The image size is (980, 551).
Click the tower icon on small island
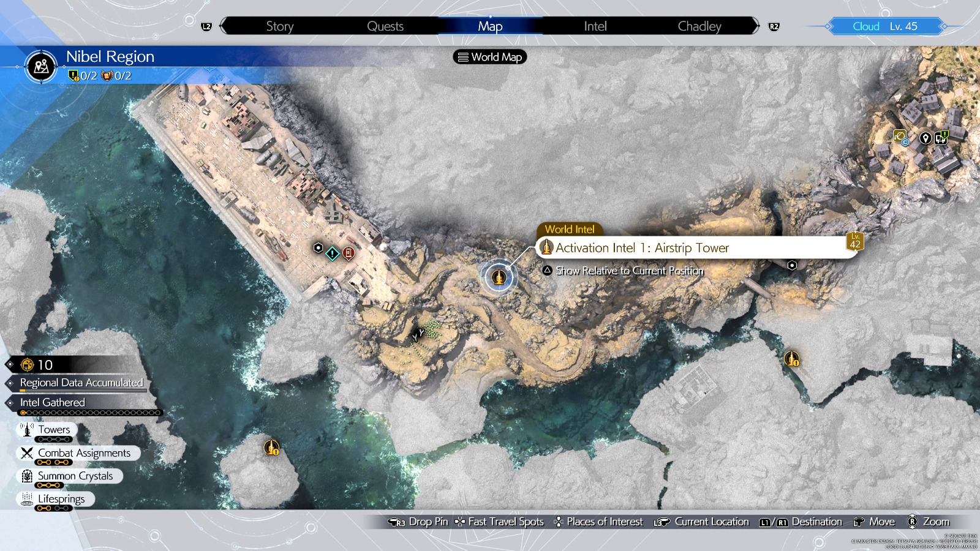271,448
